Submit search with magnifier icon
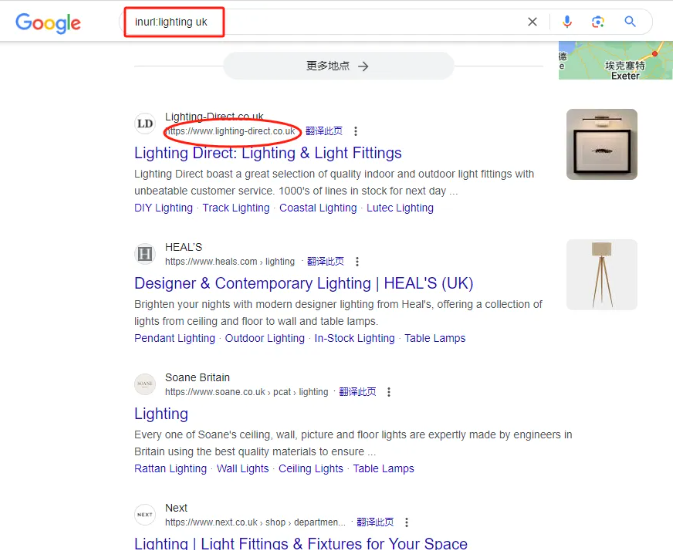 click(630, 21)
